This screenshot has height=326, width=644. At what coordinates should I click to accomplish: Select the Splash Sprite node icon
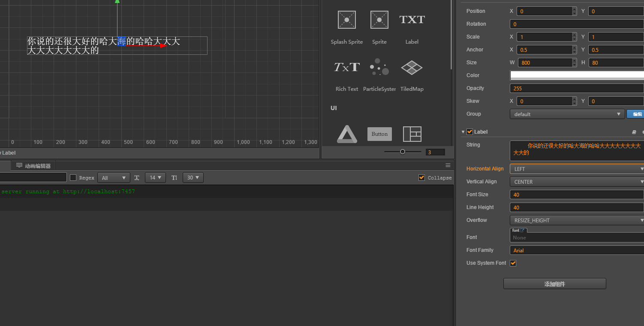346,20
